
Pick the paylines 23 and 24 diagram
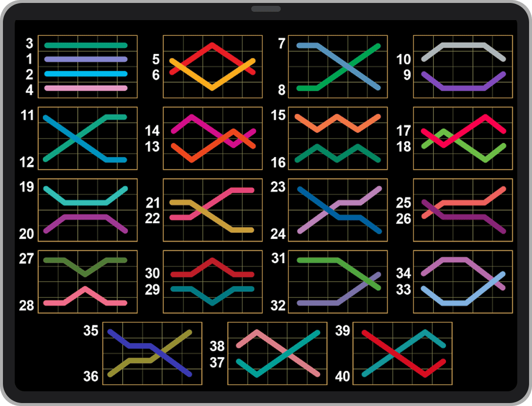[x=338, y=210]
